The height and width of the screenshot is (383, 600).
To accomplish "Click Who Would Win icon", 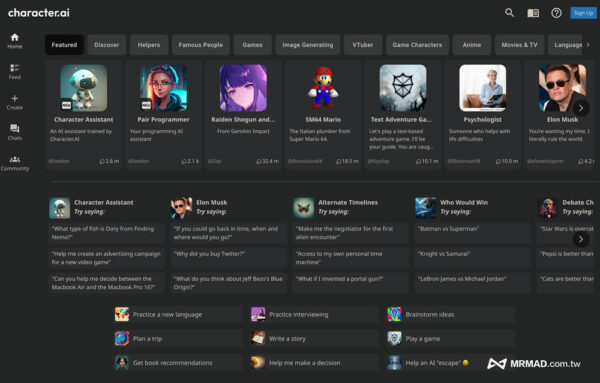I will click(x=426, y=208).
